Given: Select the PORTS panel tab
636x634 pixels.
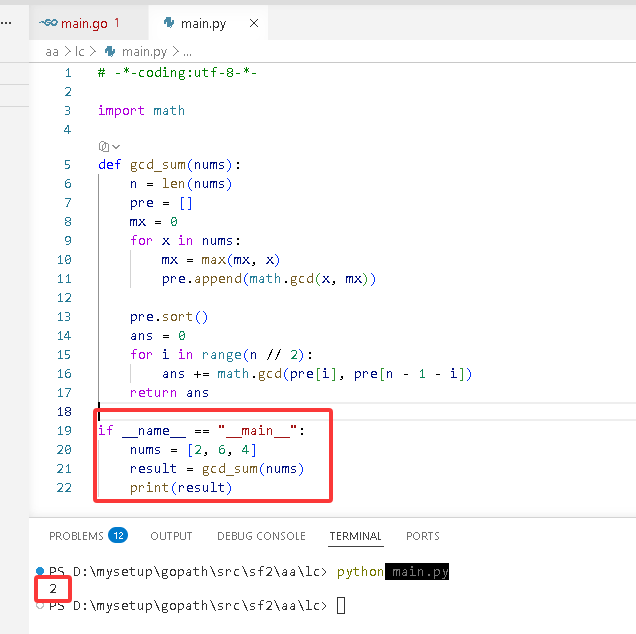Looking at the screenshot, I should (423, 536).
